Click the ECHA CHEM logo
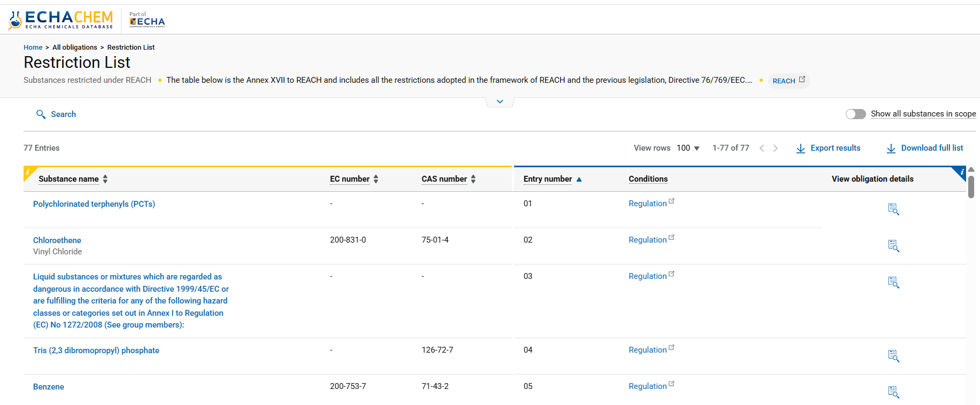980x405 pixels. pyautogui.click(x=61, y=20)
